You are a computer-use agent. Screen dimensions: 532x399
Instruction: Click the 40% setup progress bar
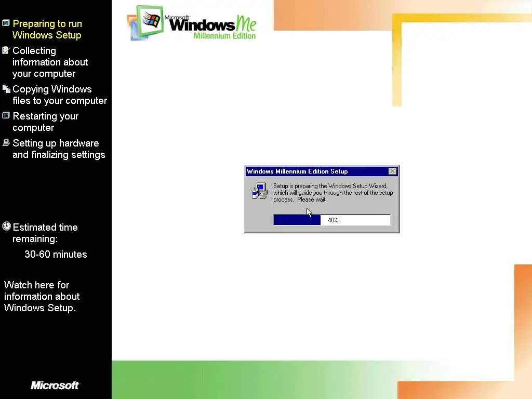coord(332,220)
